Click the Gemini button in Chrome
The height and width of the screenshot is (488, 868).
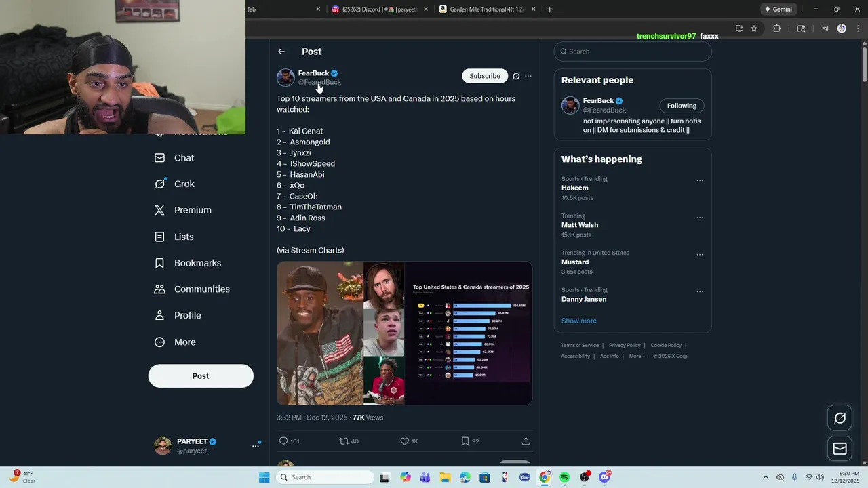(x=778, y=9)
